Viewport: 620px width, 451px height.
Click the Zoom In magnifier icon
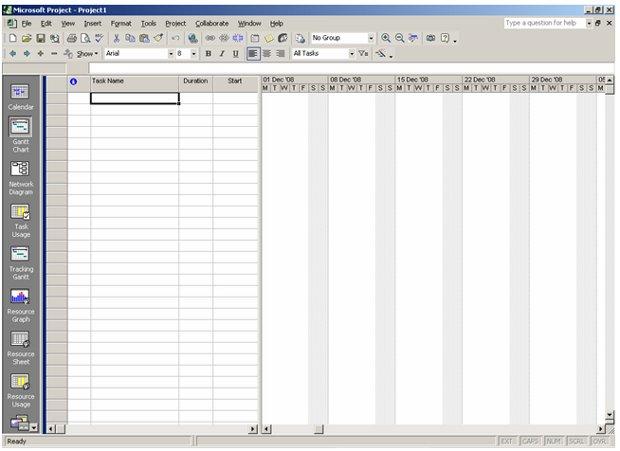[x=386, y=38]
